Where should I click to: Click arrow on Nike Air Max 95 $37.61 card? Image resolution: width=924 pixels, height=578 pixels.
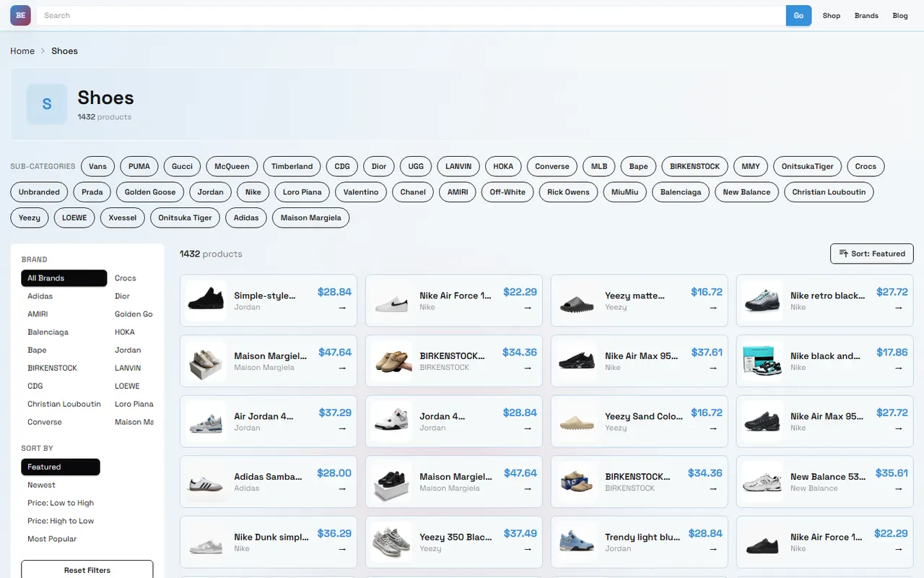[713, 368]
